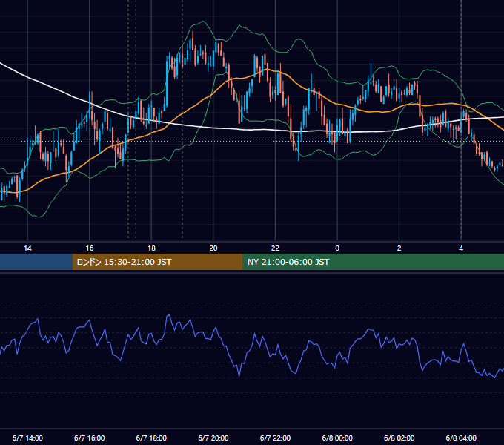
Task: Select the ロンドン 15:30-21:00 JST session bar
Action: (x=157, y=262)
